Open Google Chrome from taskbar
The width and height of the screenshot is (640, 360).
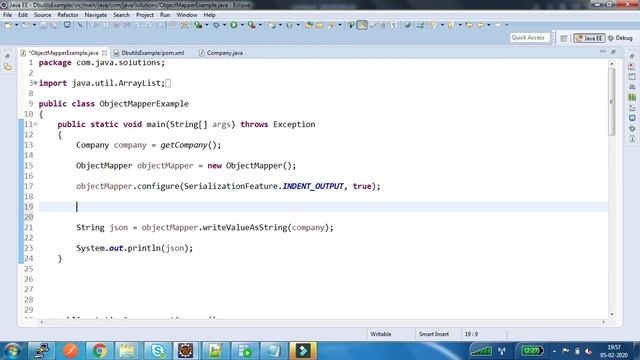coord(99,351)
